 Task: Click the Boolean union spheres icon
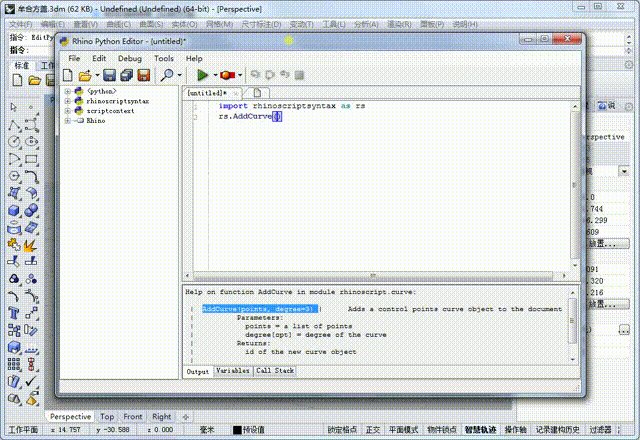point(31,210)
